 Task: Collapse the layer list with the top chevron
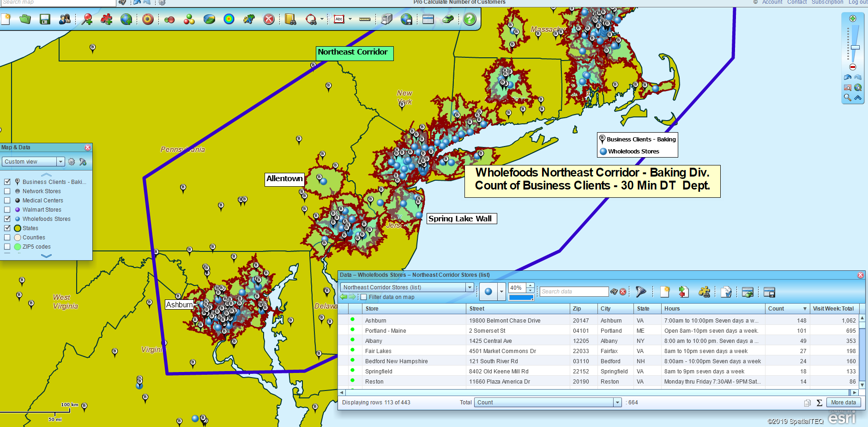tap(46, 175)
